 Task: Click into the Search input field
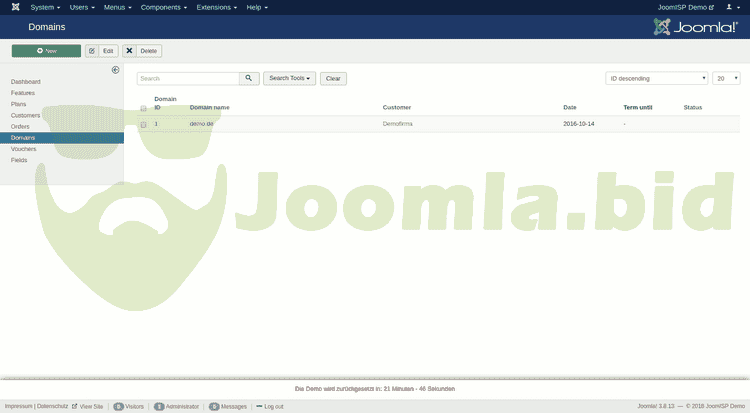[187, 78]
